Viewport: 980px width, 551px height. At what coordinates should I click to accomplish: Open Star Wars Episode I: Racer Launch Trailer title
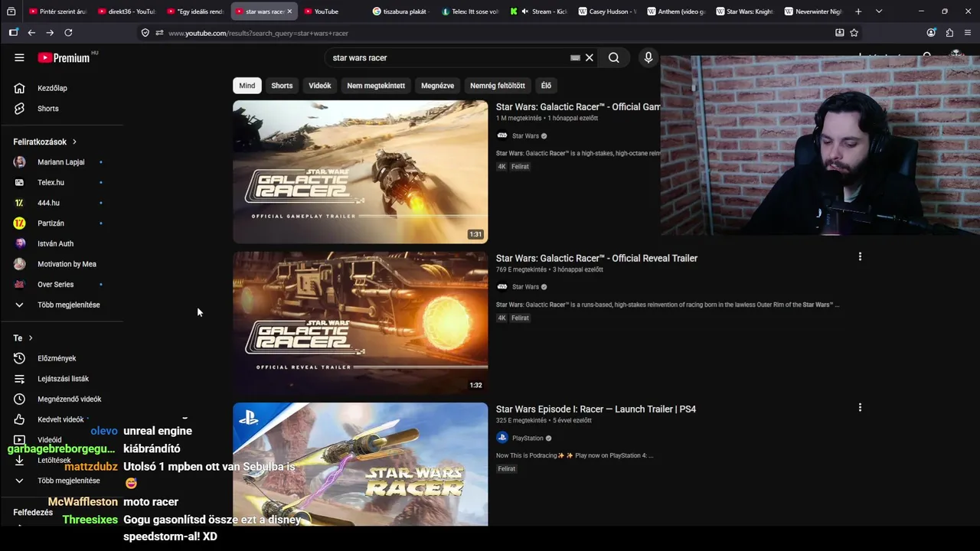(x=596, y=409)
